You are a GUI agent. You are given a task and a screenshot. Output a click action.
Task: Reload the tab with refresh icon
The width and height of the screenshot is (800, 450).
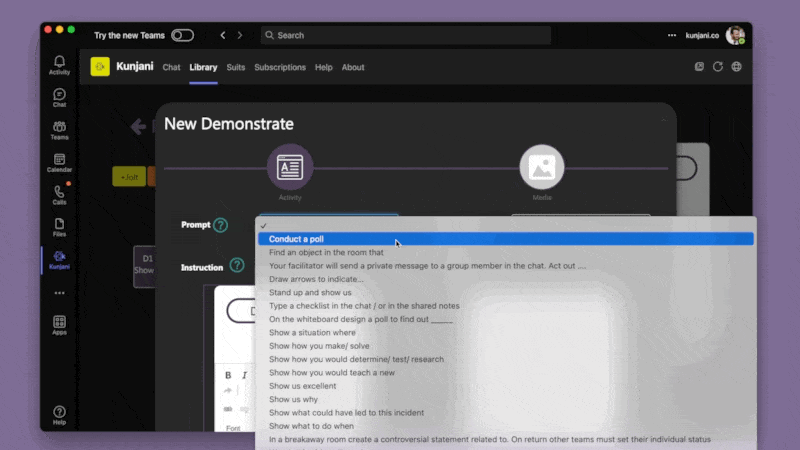tap(718, 67)
